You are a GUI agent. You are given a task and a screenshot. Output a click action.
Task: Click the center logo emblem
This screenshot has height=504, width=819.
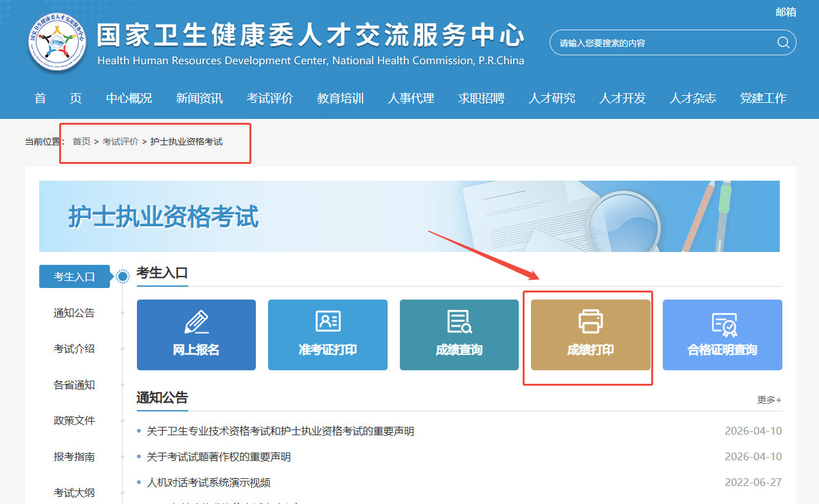57,41
